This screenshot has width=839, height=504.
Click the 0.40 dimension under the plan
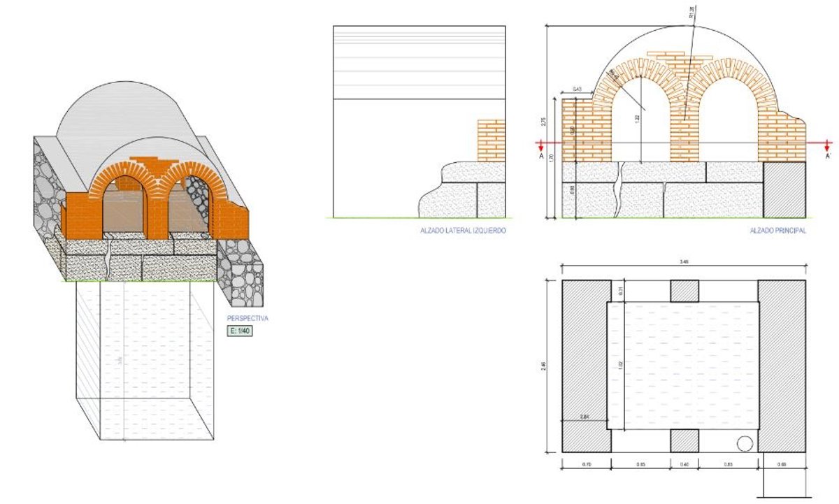click(684, 464)
